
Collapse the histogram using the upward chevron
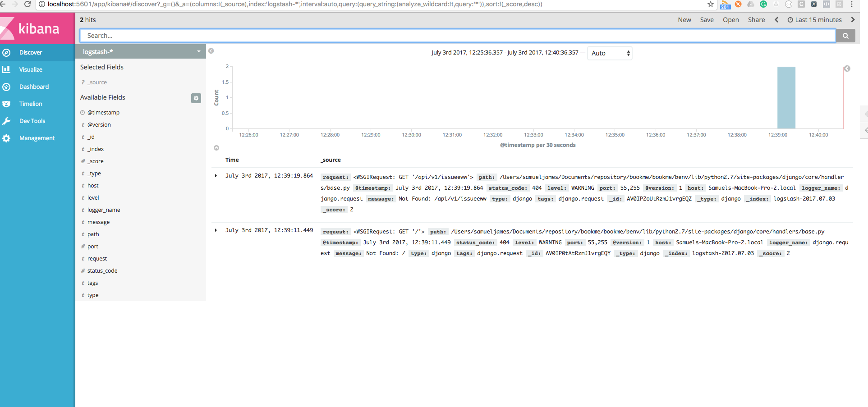(x=216, y=148)
